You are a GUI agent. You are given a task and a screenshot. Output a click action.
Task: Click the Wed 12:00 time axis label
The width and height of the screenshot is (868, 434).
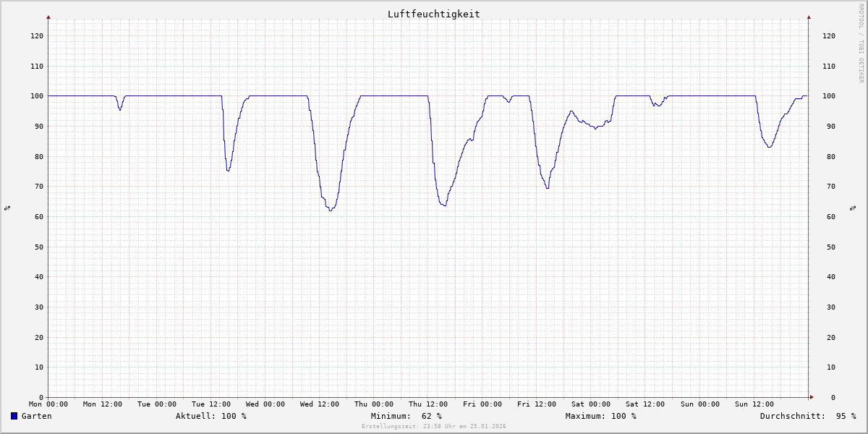coord(320,404)
